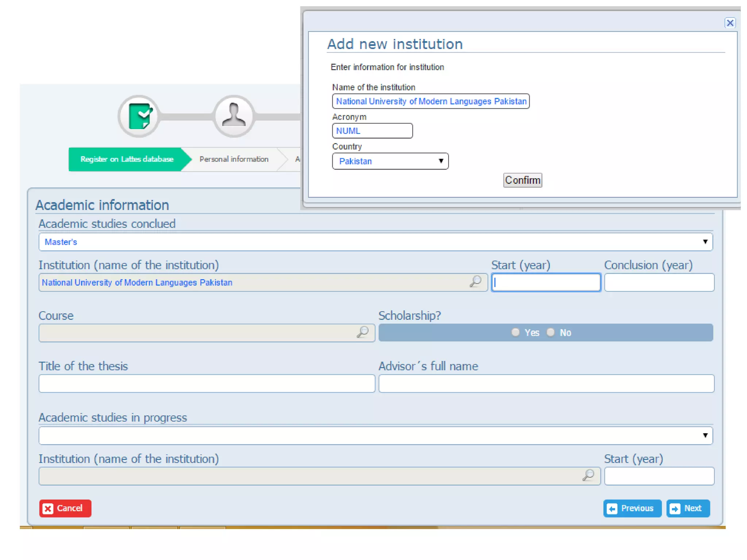The image size is (747, 560).
Task: Click the in-progress institution search magnifier icon
Action: 588,475
